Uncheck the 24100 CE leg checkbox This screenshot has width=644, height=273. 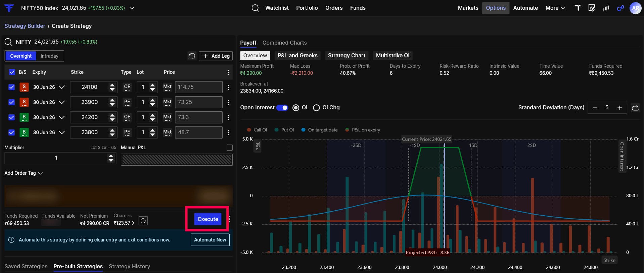12,87
